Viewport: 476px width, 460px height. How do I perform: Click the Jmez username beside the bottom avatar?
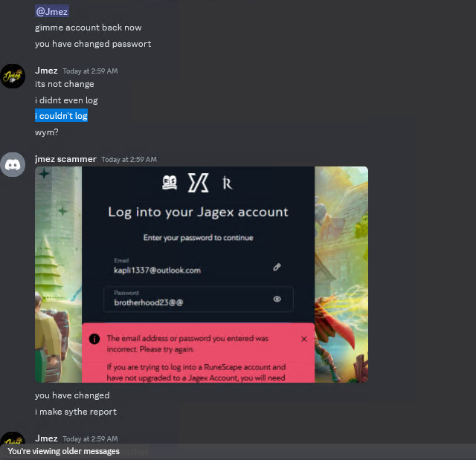click(46, 438)
